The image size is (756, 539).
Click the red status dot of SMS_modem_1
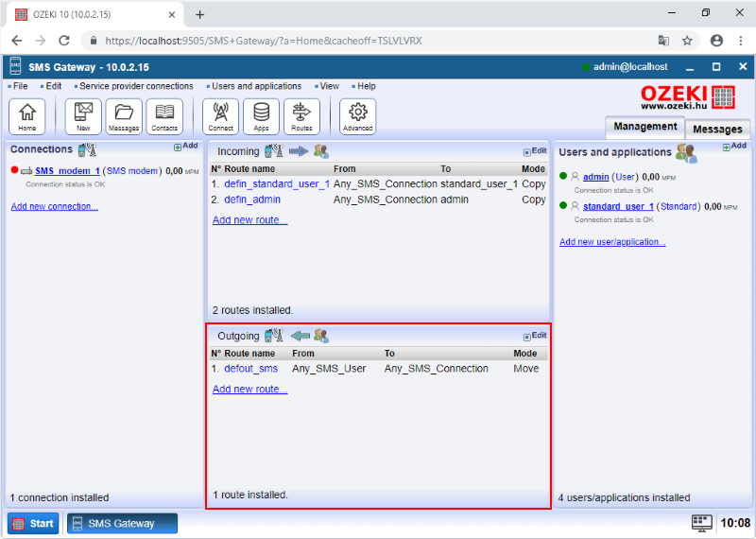tap(14, 170)
